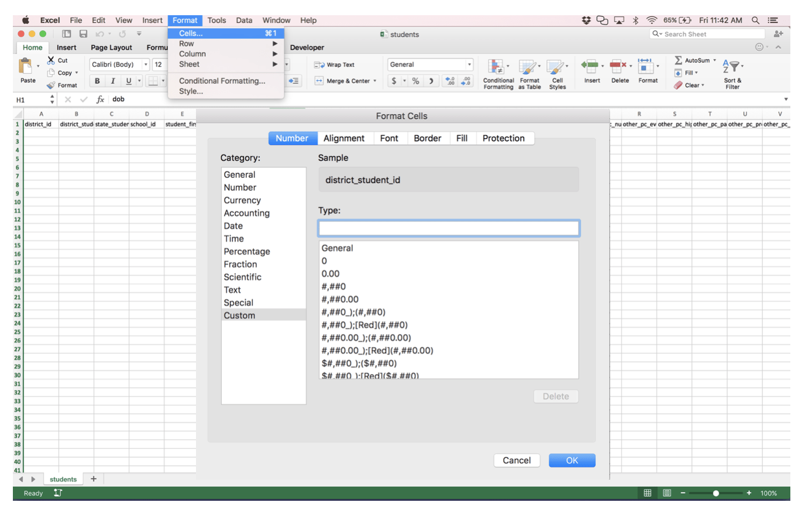Screen dimensions: 812x509
Task: Choose Cells... in Format menu
Action: pos(226,33)
